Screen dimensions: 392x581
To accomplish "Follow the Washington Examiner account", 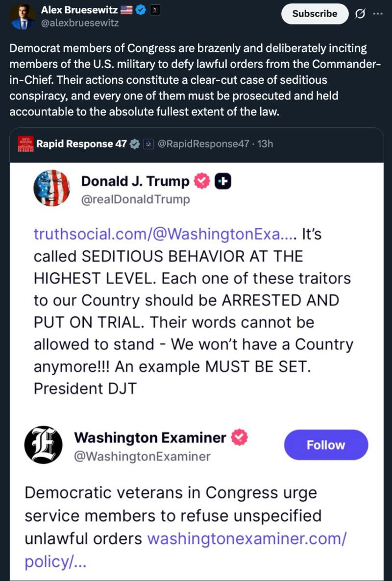I will [x=325, y=445].
